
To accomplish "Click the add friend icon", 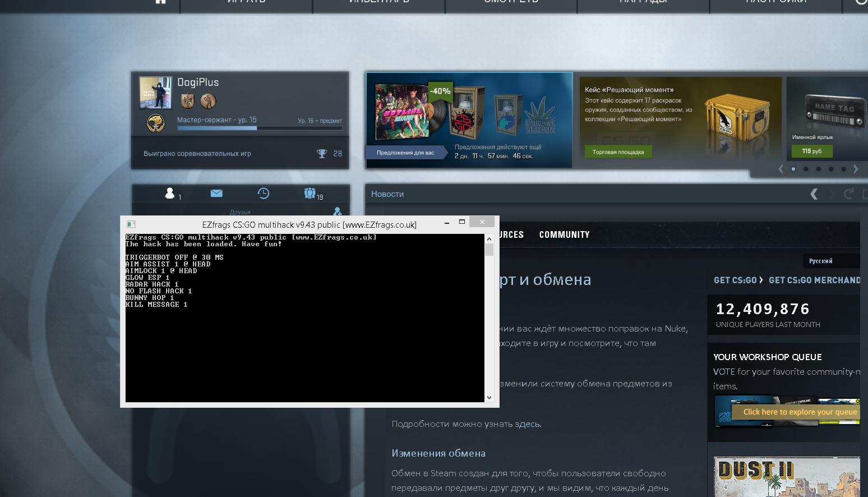I will (x=337, y=211).
